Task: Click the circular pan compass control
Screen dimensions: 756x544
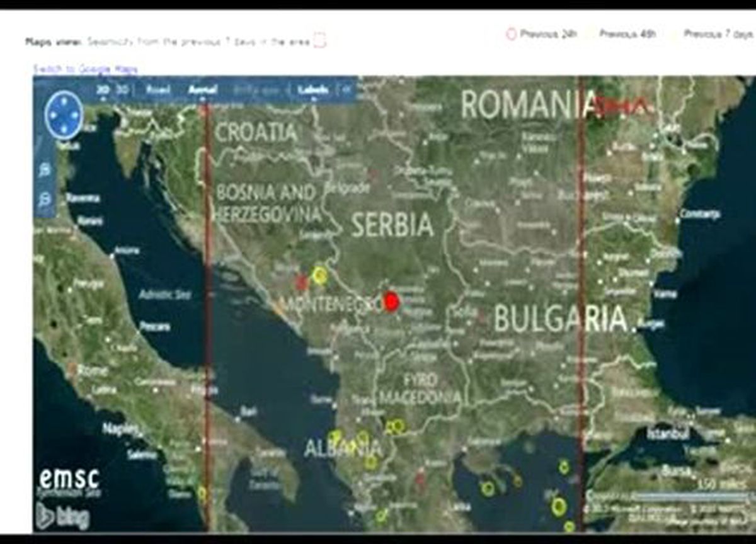Action: click(x=64, y=115)
